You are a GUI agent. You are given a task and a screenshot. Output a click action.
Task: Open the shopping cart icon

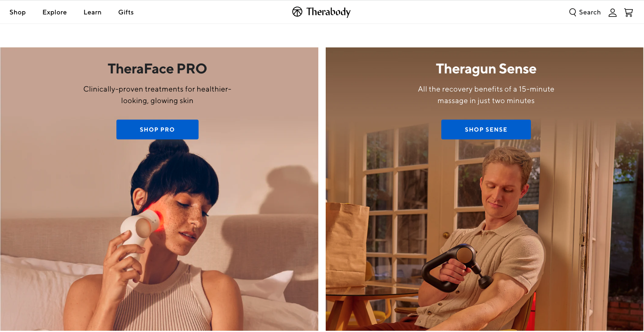[x=629, y=12]
